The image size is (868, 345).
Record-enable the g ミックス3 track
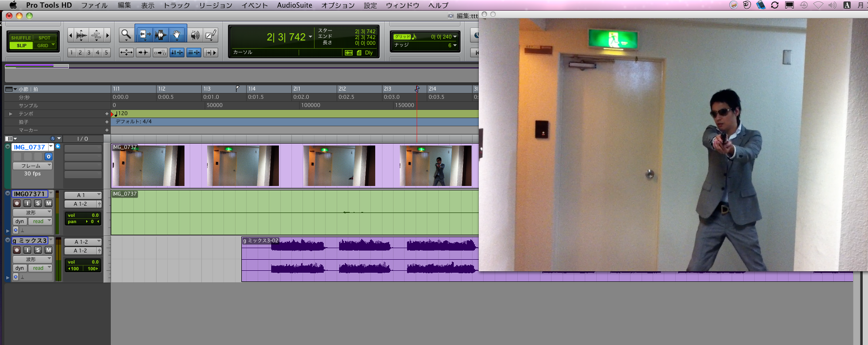coord(17,250)
